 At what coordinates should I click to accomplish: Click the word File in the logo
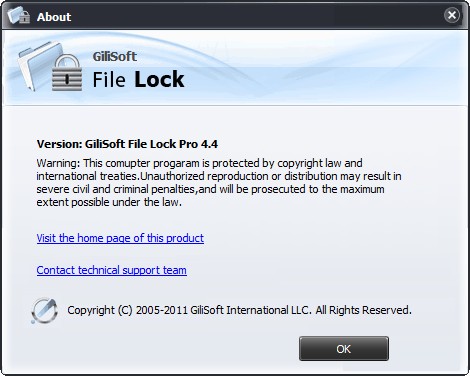tap(109, 80)
